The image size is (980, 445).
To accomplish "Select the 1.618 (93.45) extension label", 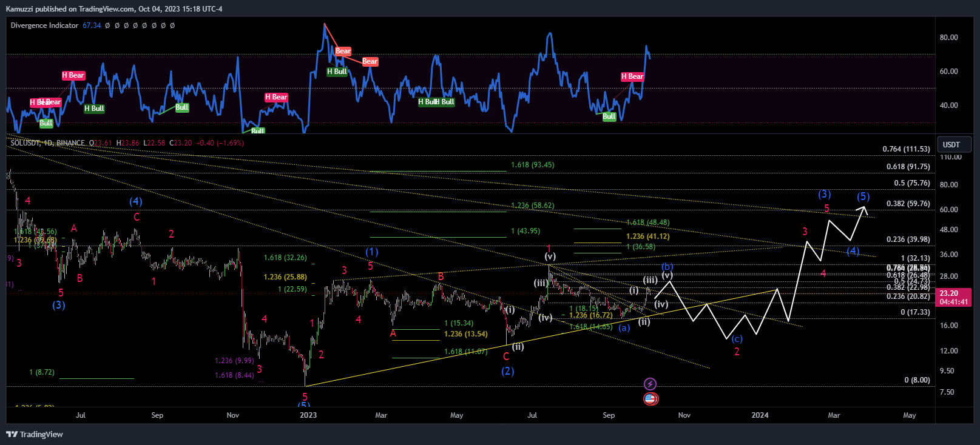I will pyautogui.click(x=532, y=165).
